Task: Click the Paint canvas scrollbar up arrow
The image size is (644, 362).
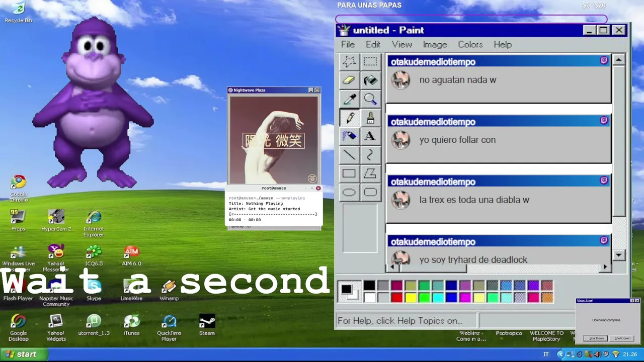Action: tap(619, 59)
